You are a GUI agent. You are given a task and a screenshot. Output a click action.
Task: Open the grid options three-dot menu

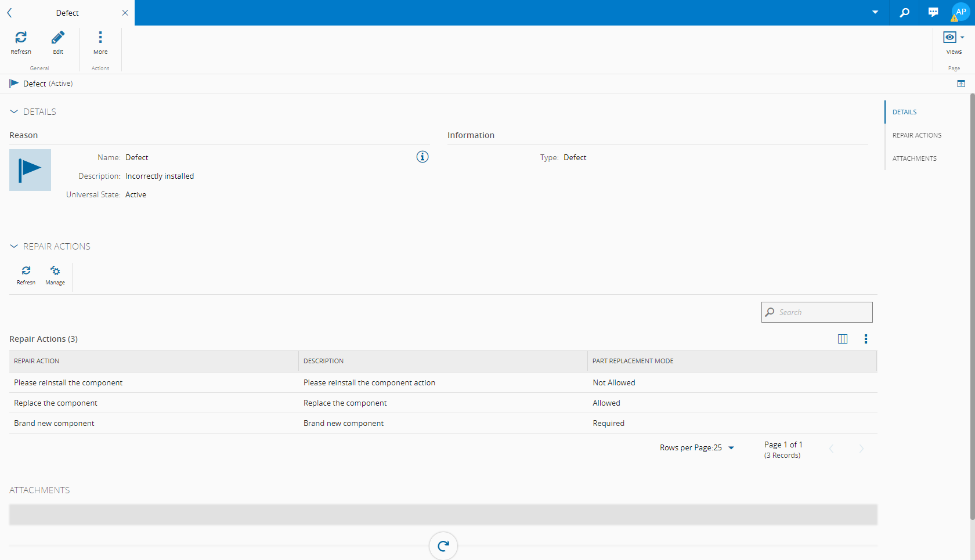click(866, 339)
